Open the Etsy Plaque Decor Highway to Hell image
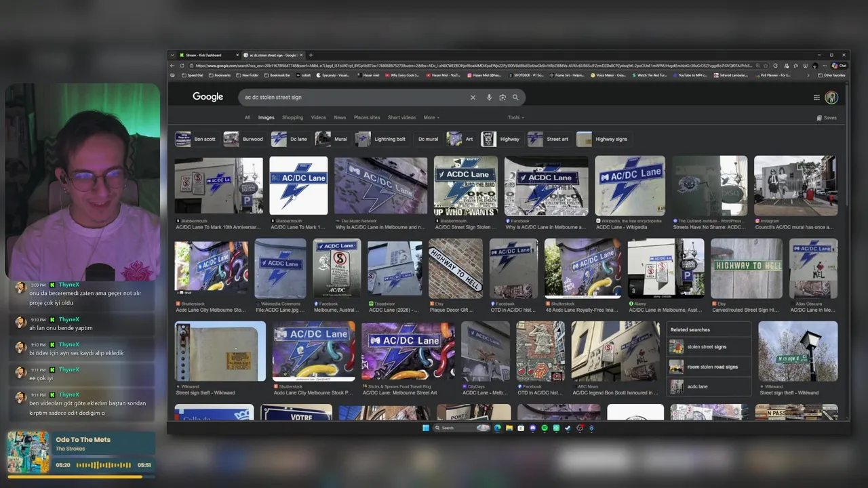The image size is (868, 488). click(456, 268)
